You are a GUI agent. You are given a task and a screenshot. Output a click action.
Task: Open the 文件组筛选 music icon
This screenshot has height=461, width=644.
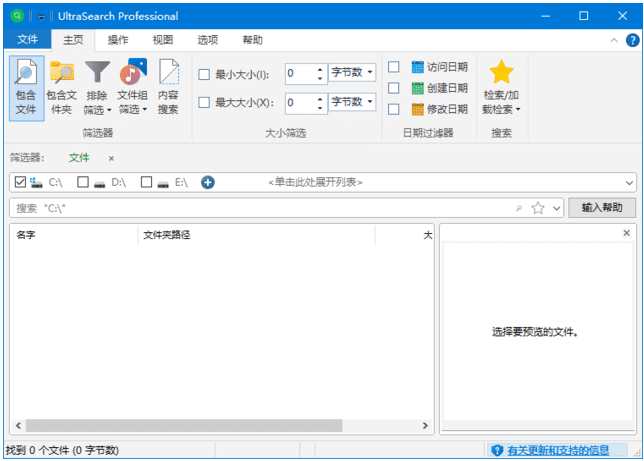tap(133, 72)
